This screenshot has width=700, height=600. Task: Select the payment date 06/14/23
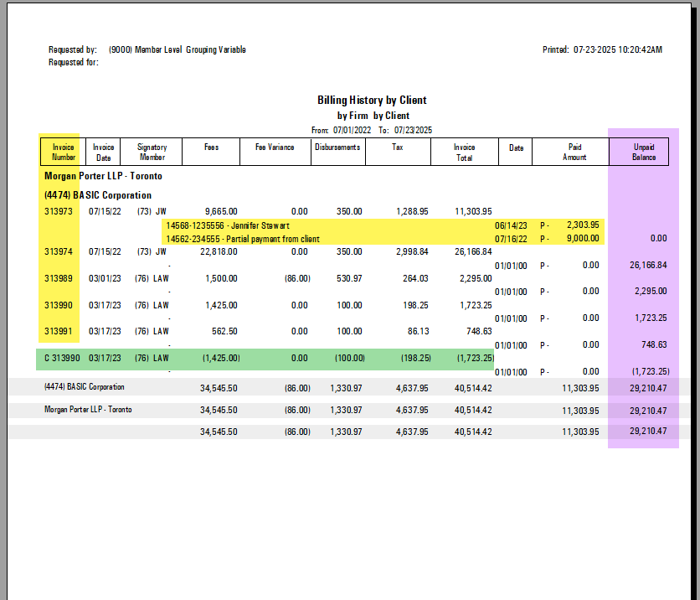pos(511,225)
